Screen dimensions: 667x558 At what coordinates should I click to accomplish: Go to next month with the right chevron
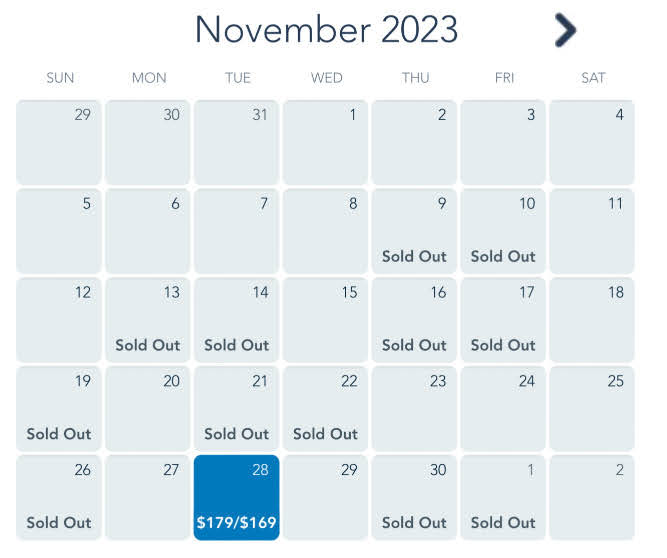click(565, 30)
